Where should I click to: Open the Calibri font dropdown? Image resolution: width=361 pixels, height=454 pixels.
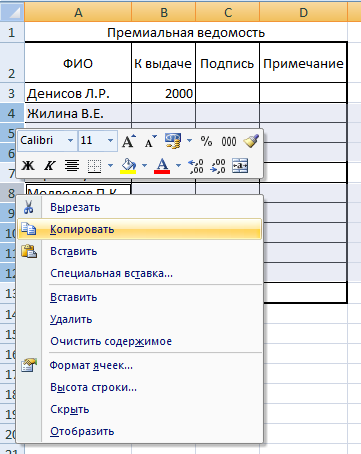pyautogui.click(x=70, y=140)
